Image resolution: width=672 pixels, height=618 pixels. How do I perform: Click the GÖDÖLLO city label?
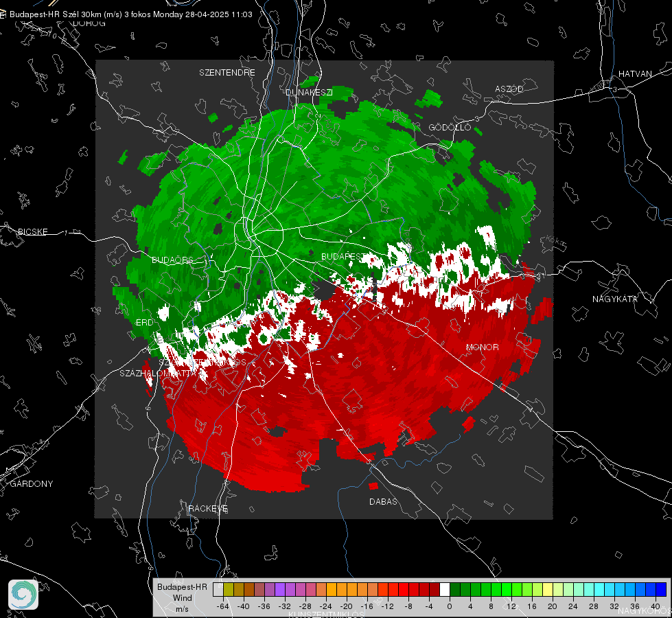click(450, 127)
